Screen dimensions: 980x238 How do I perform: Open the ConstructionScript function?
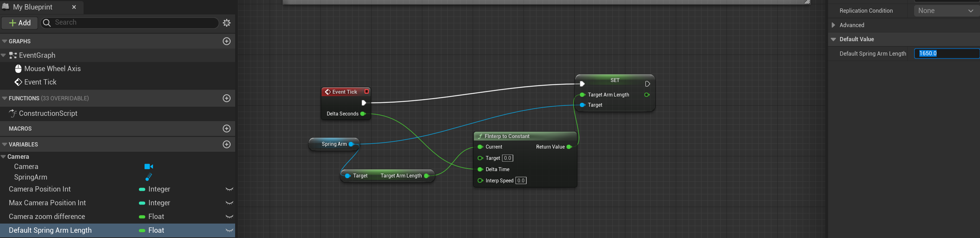48,113
